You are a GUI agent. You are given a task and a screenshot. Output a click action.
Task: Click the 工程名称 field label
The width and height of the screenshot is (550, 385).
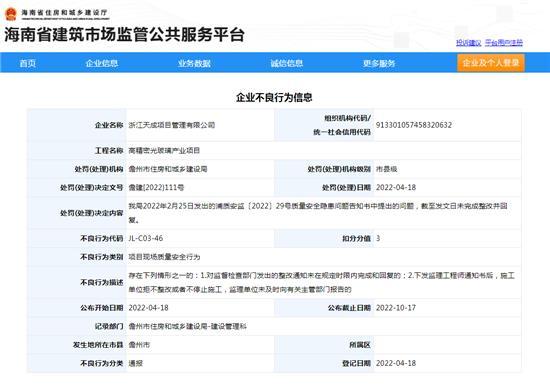[109, 151]
